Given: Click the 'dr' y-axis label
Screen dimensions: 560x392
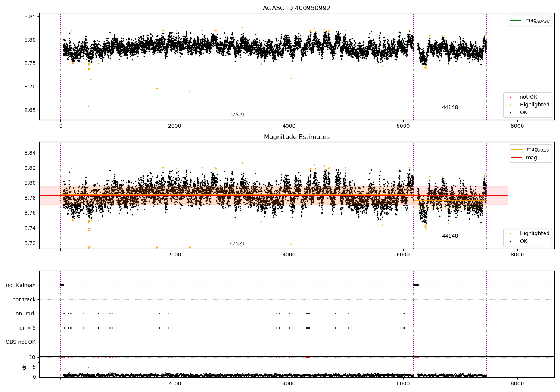Looking at the screenshot, I should 24,367.
